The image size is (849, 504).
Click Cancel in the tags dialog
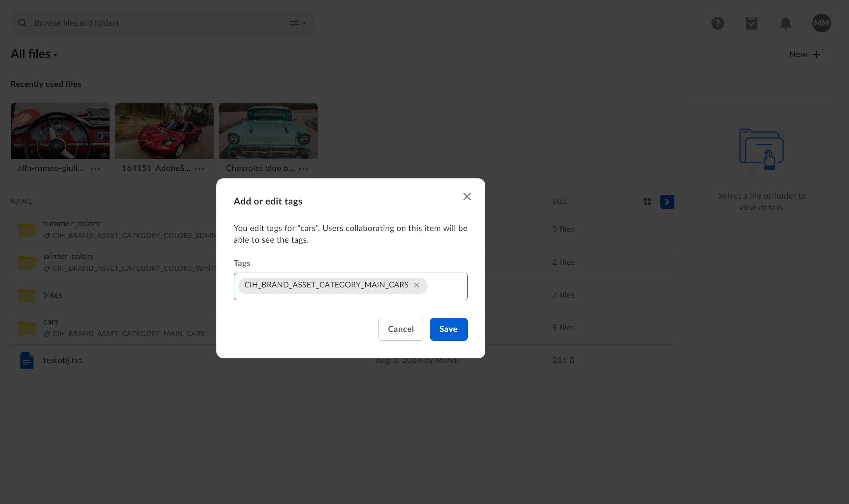click(401, 329)
